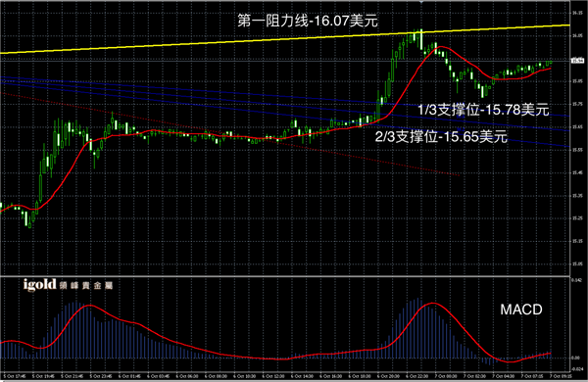This screenshot has width=588, height=382.
Task: Click the 0.142 MACD scale value
Action: point(576,280)
